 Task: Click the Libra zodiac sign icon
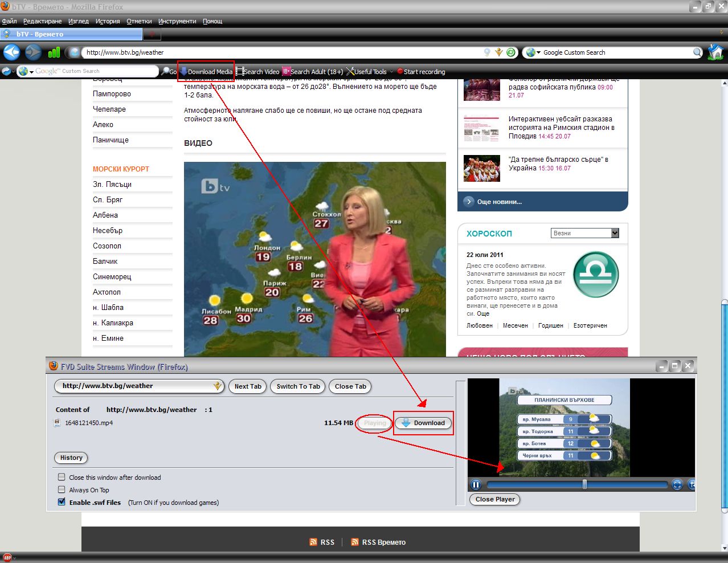coord(596,275)
